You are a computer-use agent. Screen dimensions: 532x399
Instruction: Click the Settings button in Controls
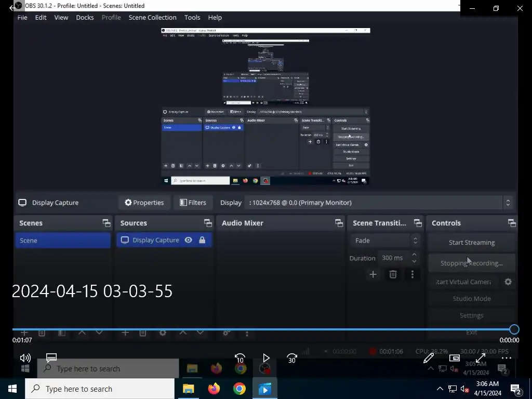coord(472,315)
